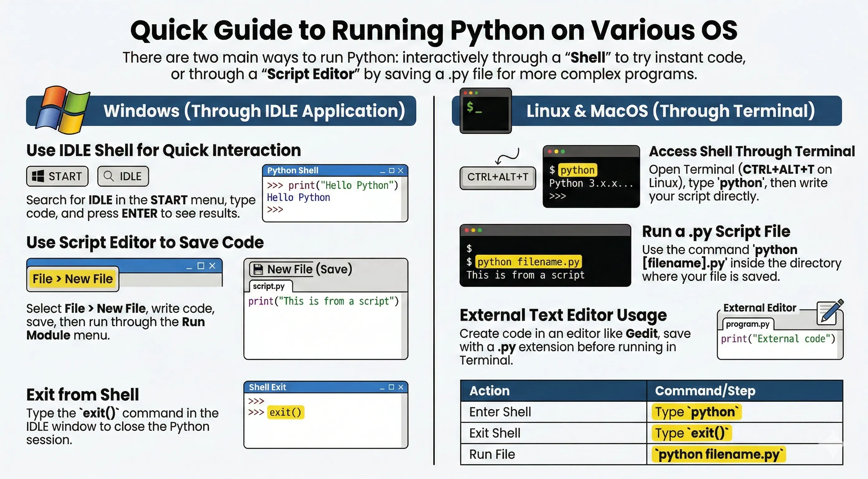Click the red dot in filename.py terminal window
Image resolution: width=868 pixels, height=479 pixels.
467,230
